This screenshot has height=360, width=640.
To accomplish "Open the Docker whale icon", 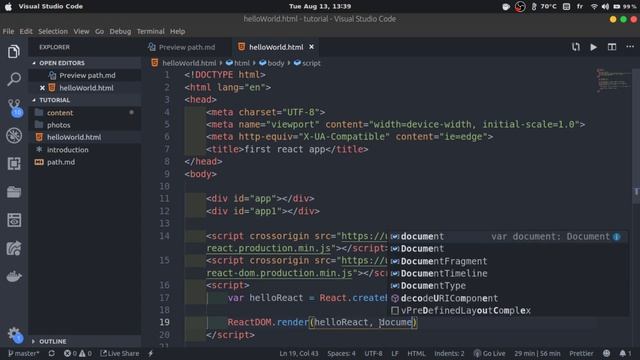I will pyautogui.click(x=14, y=276).
